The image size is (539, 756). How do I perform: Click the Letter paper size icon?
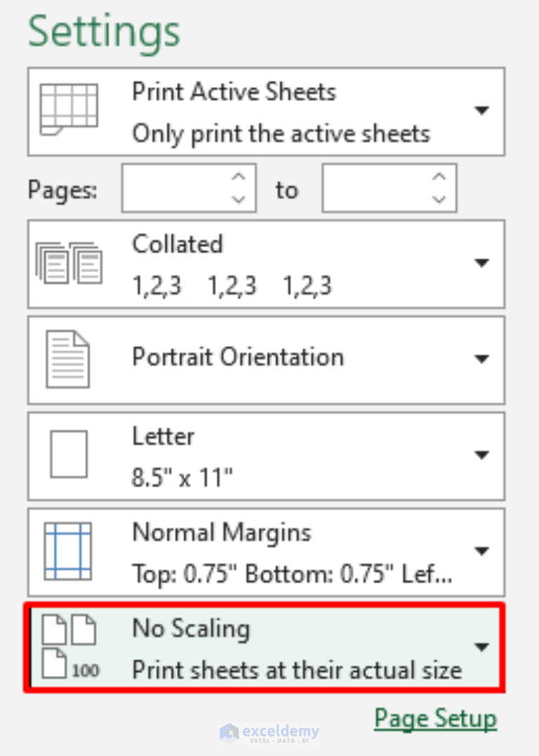pyautogui.click(x=68, y=455)
